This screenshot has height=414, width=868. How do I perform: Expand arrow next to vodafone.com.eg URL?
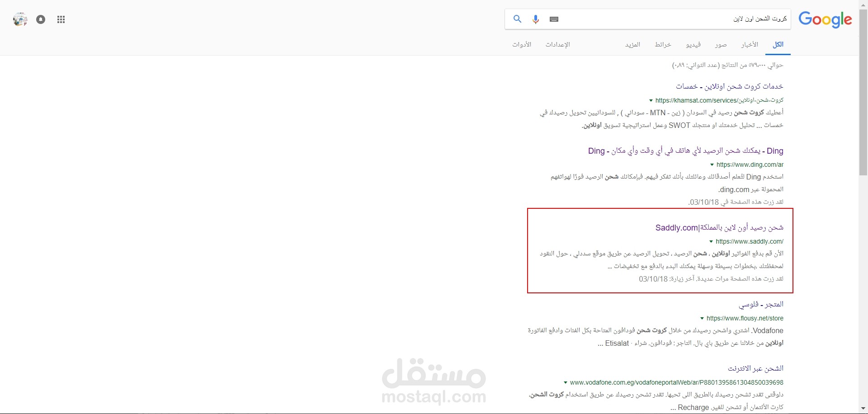[565, 382]
